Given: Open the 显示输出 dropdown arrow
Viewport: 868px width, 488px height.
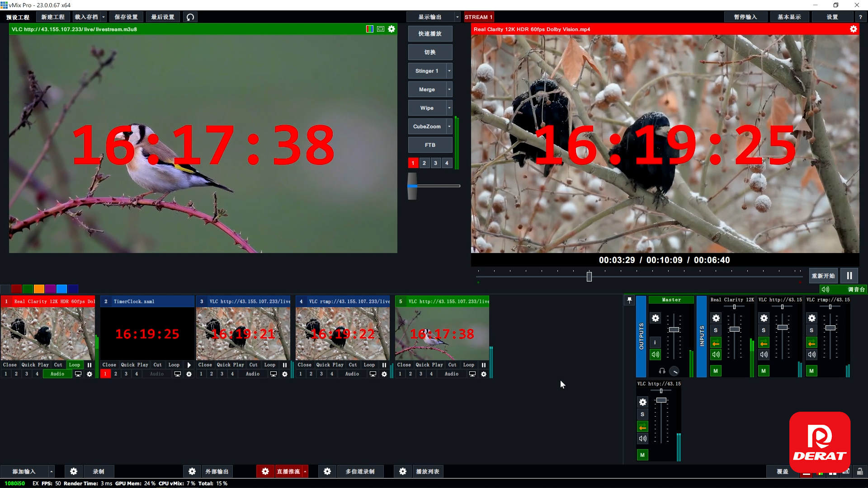Looking at the screenshot, I should 457,17.
